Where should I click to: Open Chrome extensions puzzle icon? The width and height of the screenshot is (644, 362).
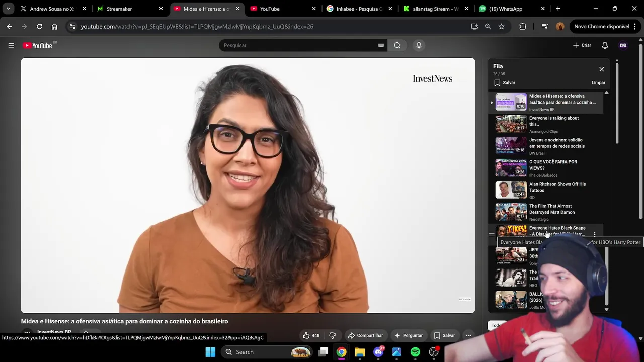pyautogui.click(x=523, y=26)
